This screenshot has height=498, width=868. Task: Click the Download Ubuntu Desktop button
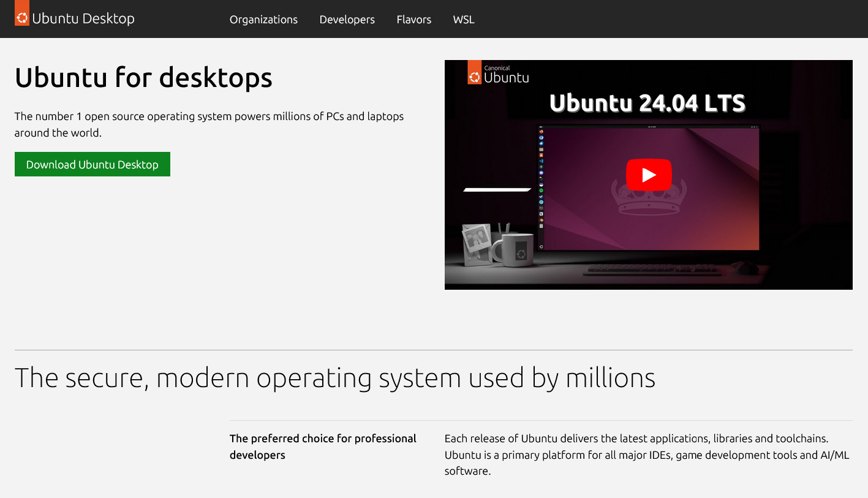(92, 164)
